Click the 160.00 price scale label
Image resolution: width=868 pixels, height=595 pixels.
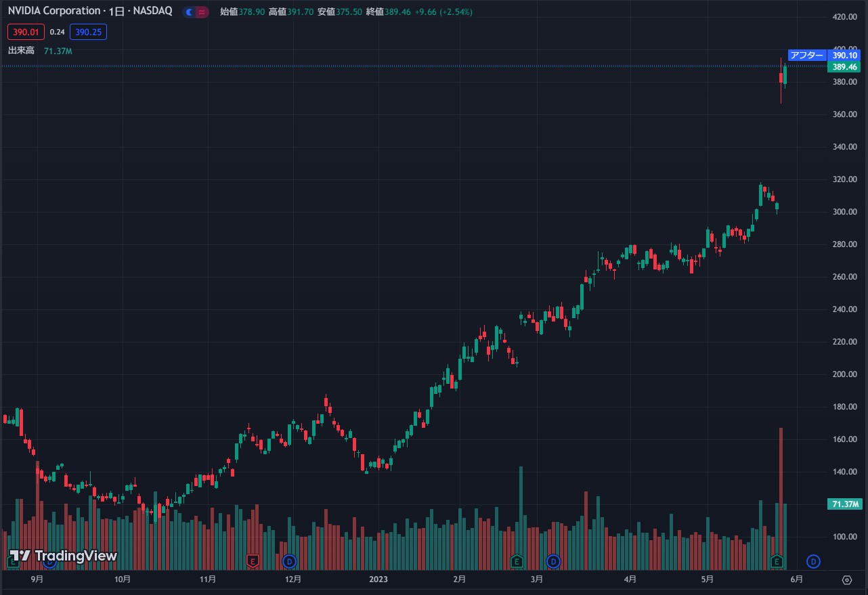(845, 439)
